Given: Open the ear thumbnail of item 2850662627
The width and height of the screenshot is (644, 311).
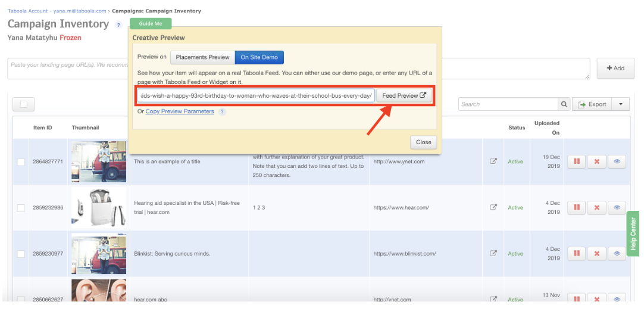Looking at the screenshot, I should click(x=99, y=290).
